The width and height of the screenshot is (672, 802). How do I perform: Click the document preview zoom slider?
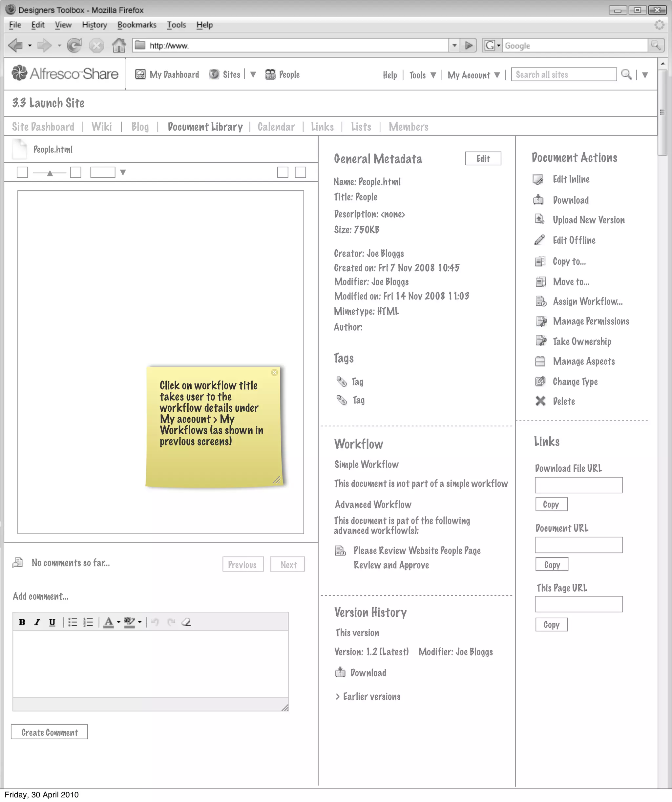pyautogui.click(x=50, y=173)
